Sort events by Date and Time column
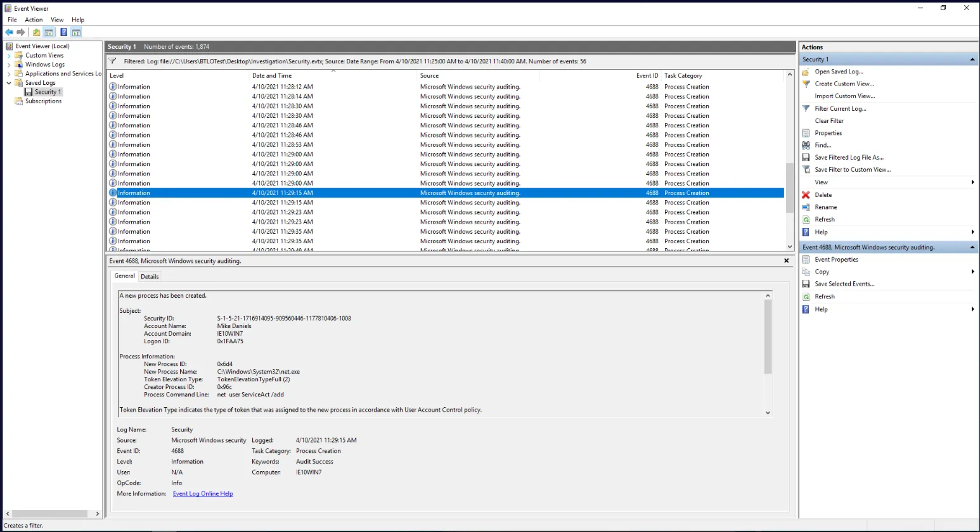The image size is (980, 532). click(334, 76)
